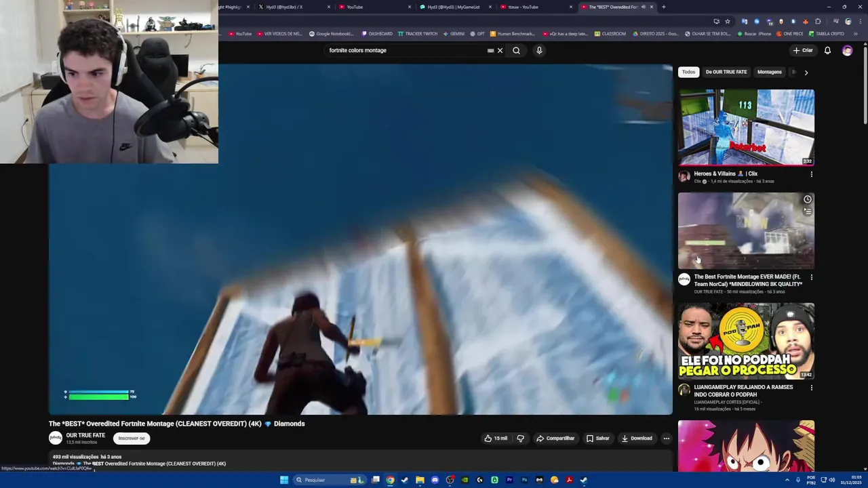Open the LUANGAMEPLAY podpah video thumbnail

tap(746, 341)
